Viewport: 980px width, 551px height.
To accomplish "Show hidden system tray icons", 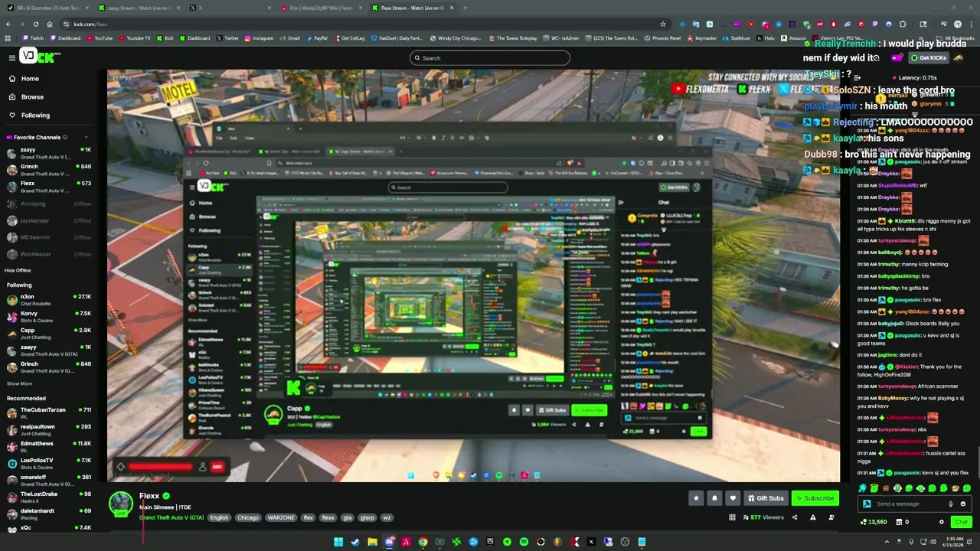I will click(x=888, y=542).
